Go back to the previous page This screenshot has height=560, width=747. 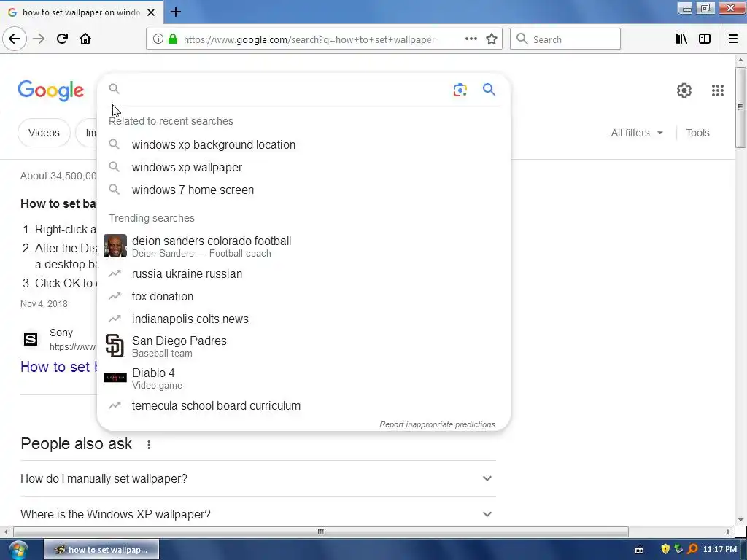point(15,39)
